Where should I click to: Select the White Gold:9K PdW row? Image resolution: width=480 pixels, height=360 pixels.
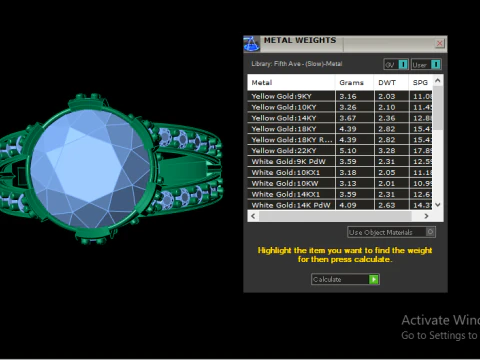point(340,162)
